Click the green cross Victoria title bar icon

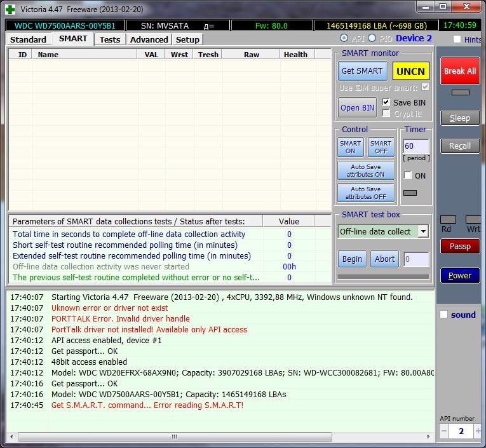click(x=10, y=10)
